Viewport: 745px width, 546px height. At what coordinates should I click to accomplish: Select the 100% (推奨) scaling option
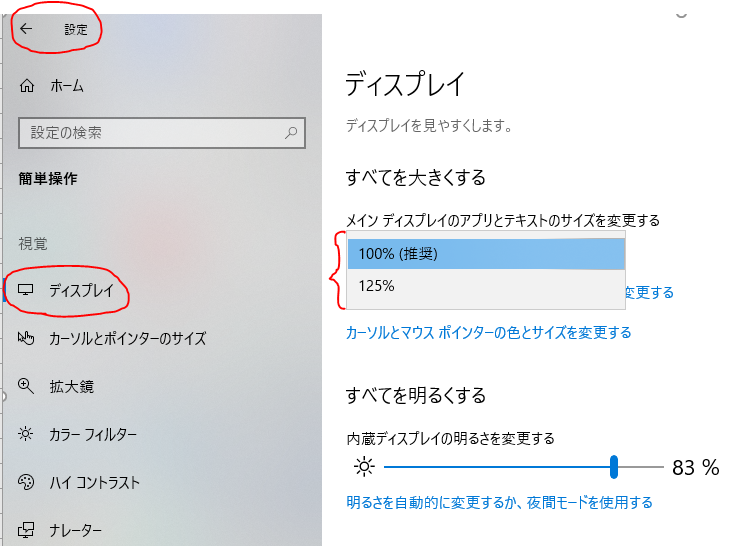(x=485, y=254)
